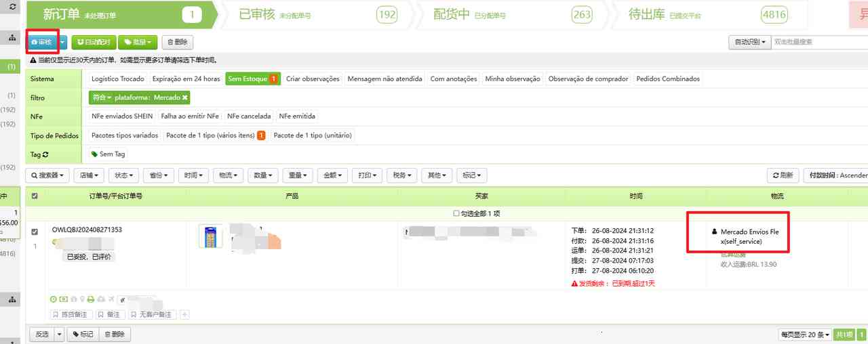
Task: Open the 付款时间 sort dropdown
Action: coord(835,175)
